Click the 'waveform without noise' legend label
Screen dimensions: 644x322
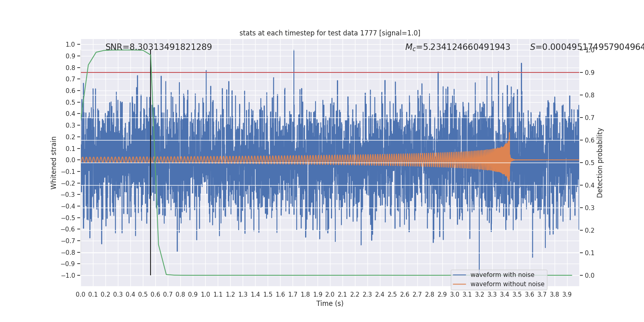point(507,284)
